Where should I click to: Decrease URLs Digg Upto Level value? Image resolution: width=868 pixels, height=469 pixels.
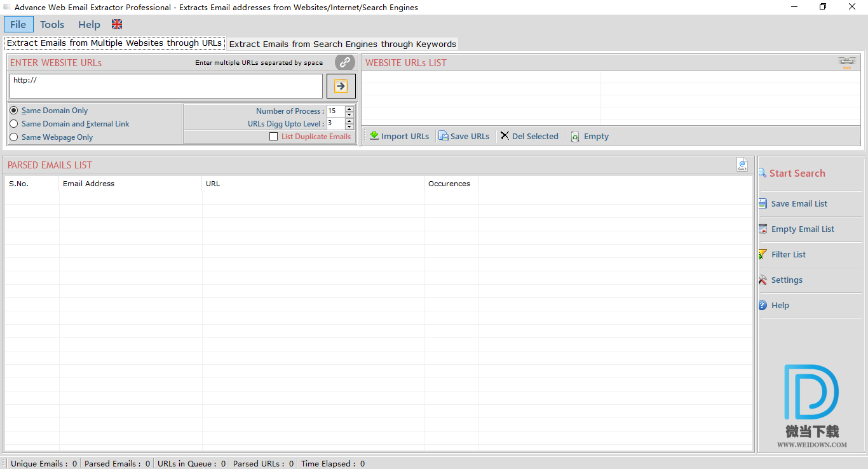(x=349, y=127)
